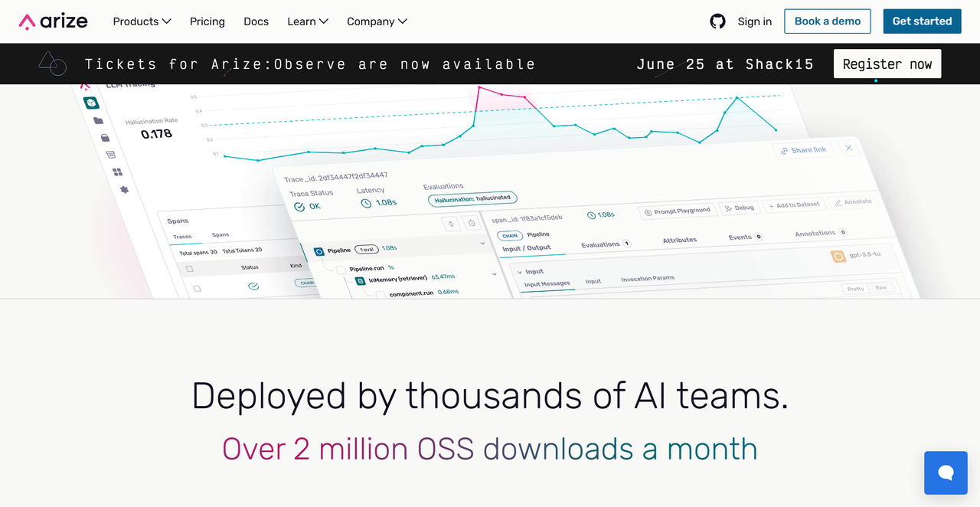This screenshot has width=980, height=507.
Task: Click the clock icon under Latency
Action: coord(366,203)
